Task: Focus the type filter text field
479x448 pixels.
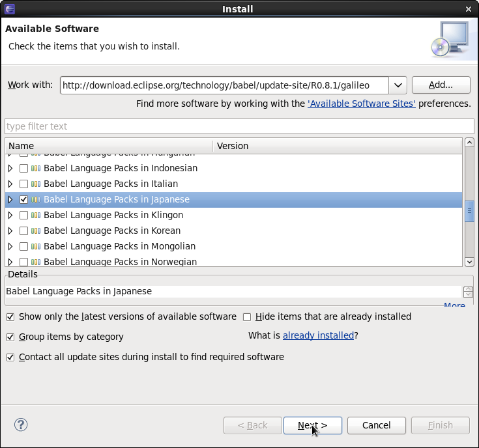Action: click(240, 126)
